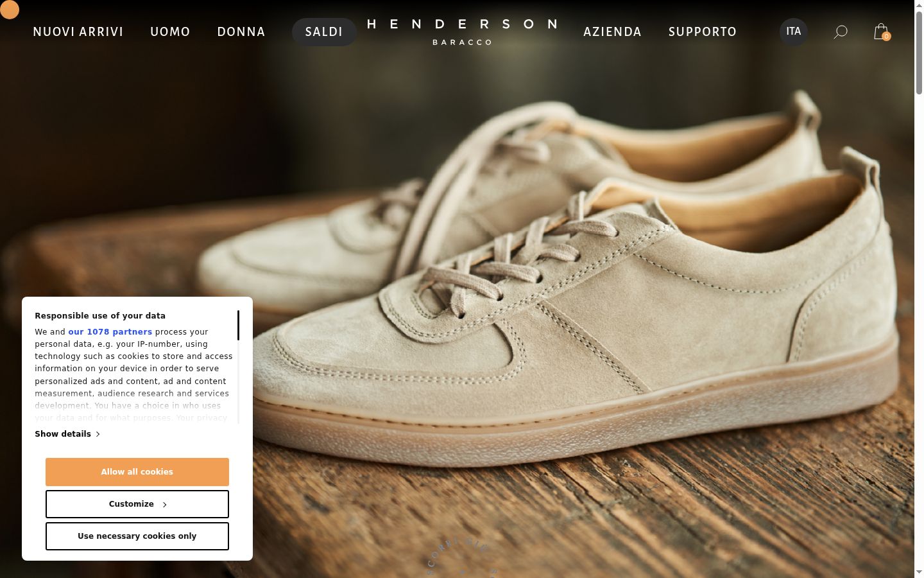
Task: Open the Nuovi Arrivi menu
Action: pos(78,31)
